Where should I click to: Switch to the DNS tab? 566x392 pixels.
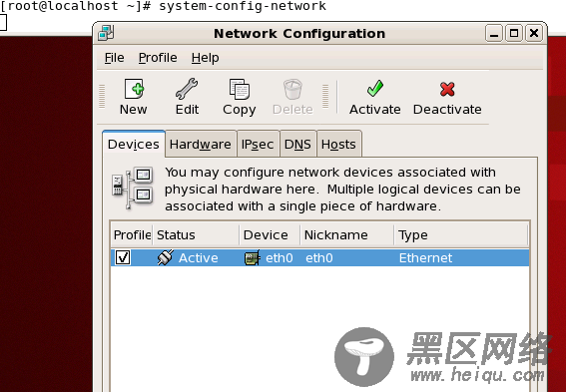[297, 144]
